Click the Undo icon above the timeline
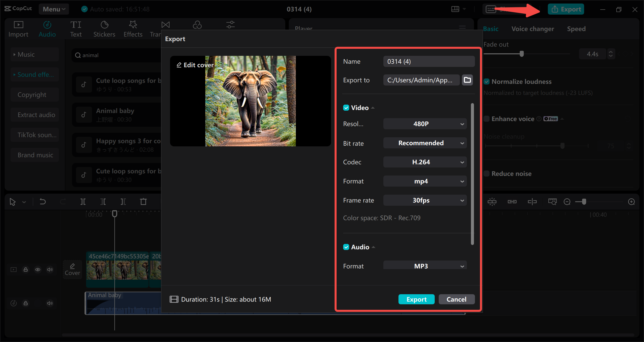The image size is (644, 342). click(x=43, y=201)
